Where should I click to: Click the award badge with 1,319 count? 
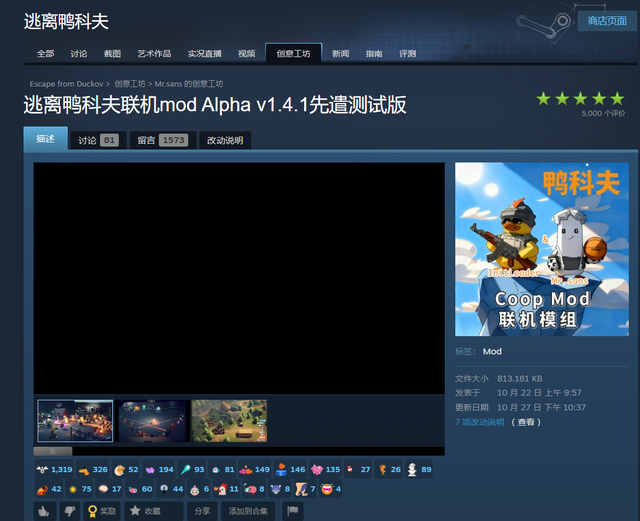54,470
